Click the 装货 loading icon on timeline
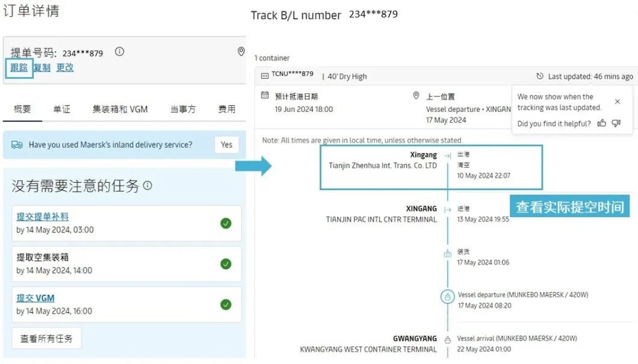This screenshot has height=364, width=638. [448, 253]
